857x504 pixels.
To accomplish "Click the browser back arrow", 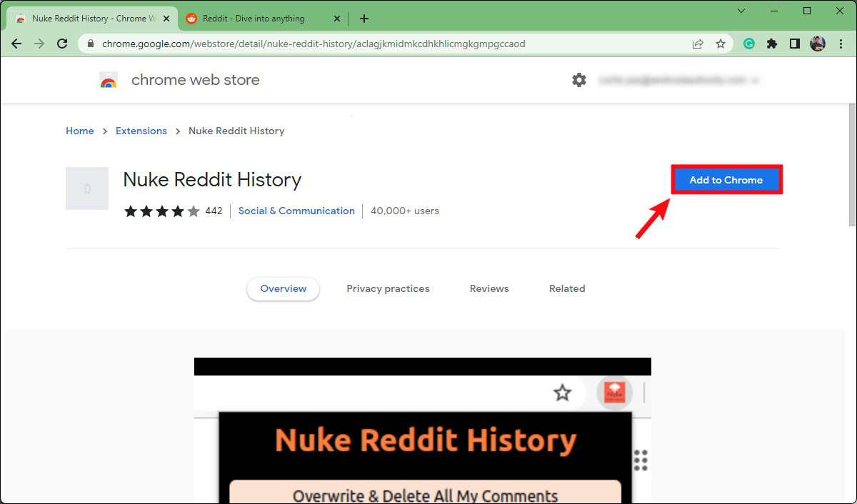I will coord(16,44).
